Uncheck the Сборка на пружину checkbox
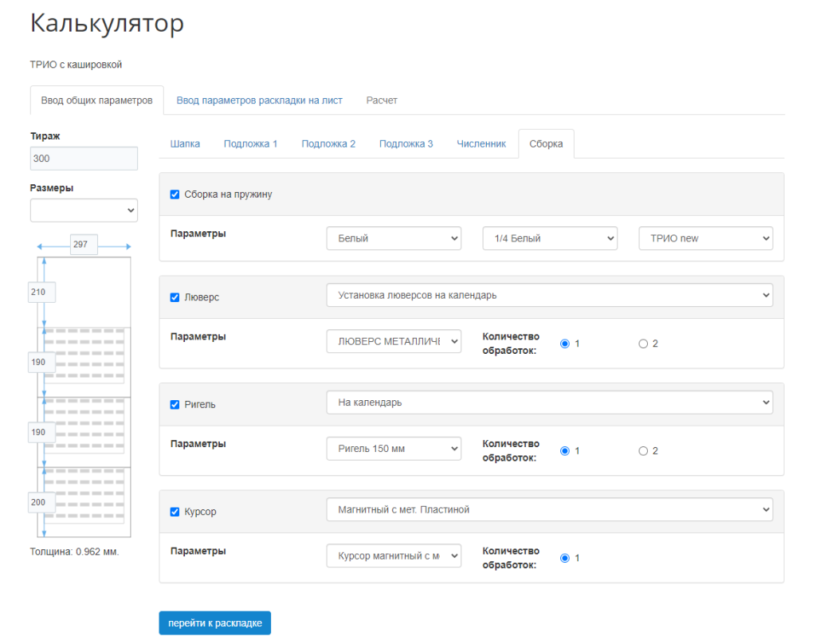 [175, 194]
